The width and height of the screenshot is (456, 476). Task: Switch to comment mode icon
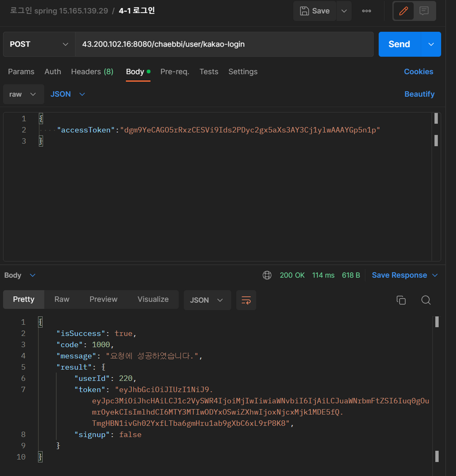tap(424, 11)
